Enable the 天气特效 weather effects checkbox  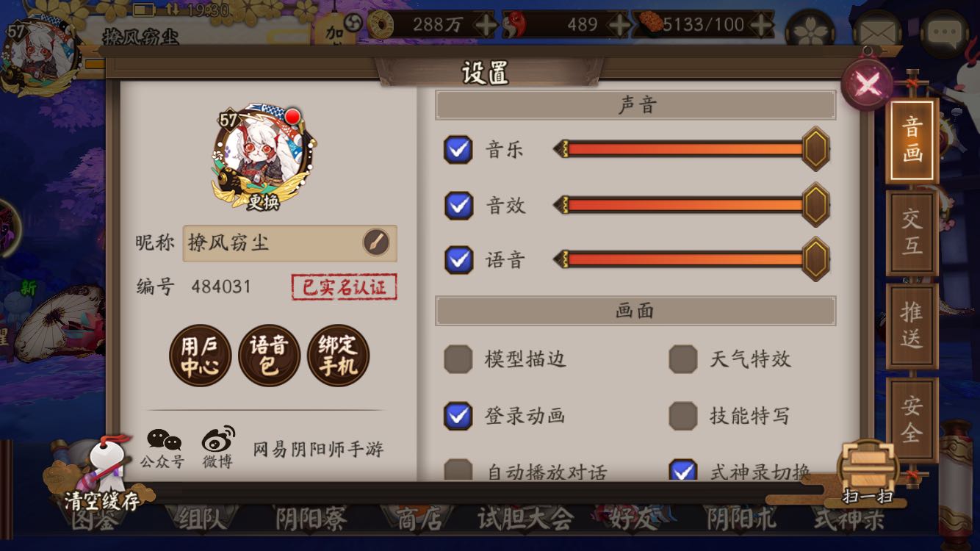[x=683, y=359]
